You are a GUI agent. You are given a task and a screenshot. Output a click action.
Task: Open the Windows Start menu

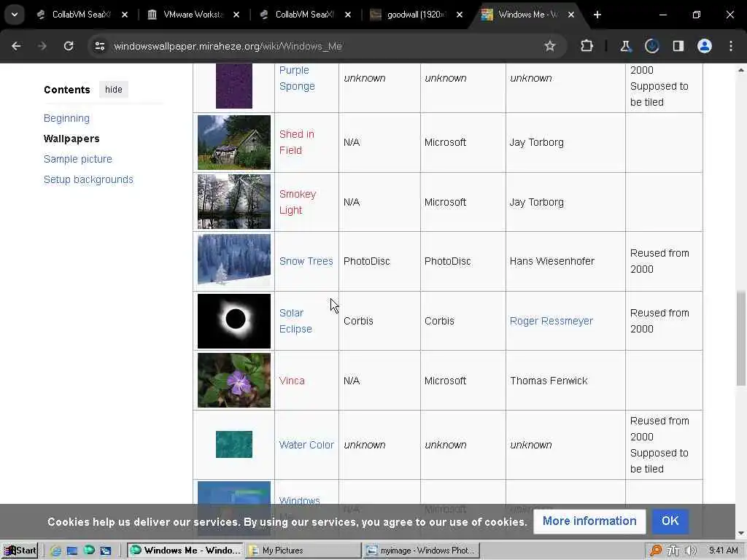[20, 551]
